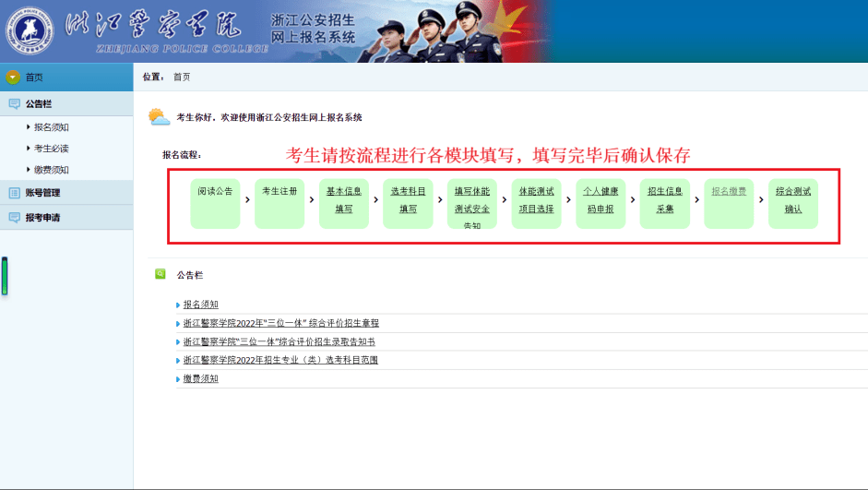This screenshot has width=868, height=490.
Task: Open 三位一体综合评价招生录取告知书 link
Action: point(279,341)
